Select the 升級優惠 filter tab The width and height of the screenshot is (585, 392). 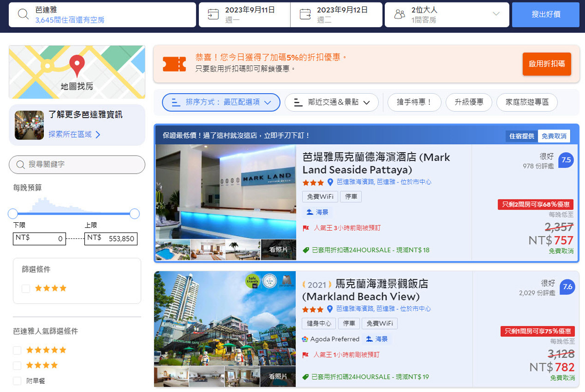[x=469, y=102]
